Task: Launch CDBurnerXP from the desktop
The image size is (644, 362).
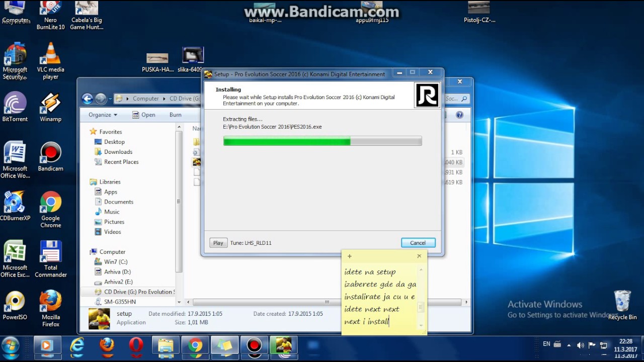Action: coord(15,206)
